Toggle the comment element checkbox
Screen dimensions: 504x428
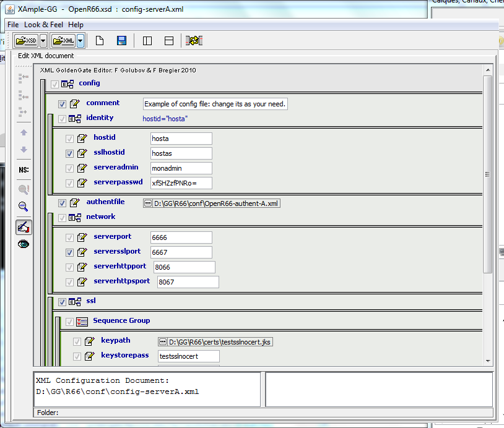62,104
